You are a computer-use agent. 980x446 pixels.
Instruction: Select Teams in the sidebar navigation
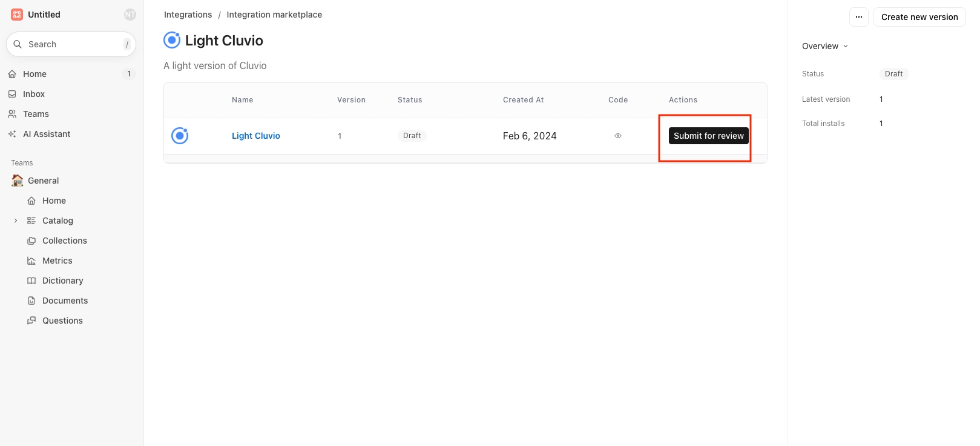tap(36, 114)
